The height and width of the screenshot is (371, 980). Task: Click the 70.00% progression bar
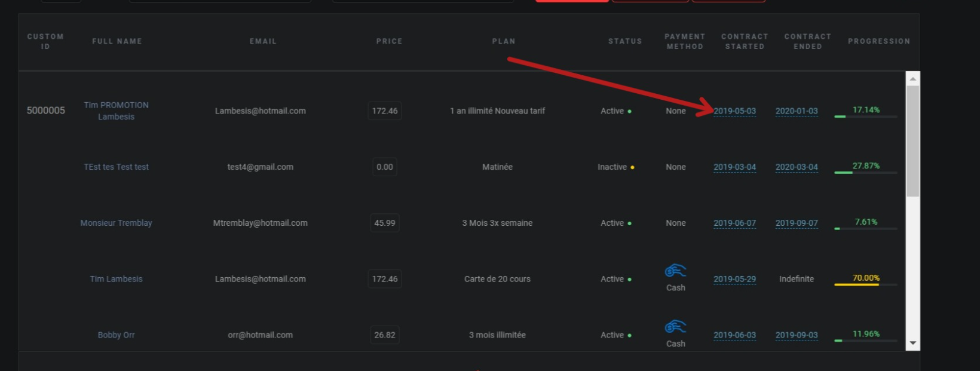coord(865,284)
